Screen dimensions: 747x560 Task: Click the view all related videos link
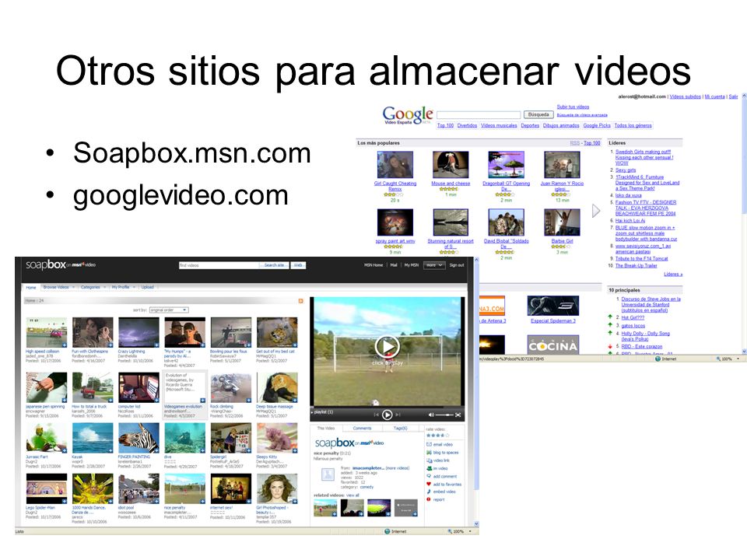(x=353, y=495)
